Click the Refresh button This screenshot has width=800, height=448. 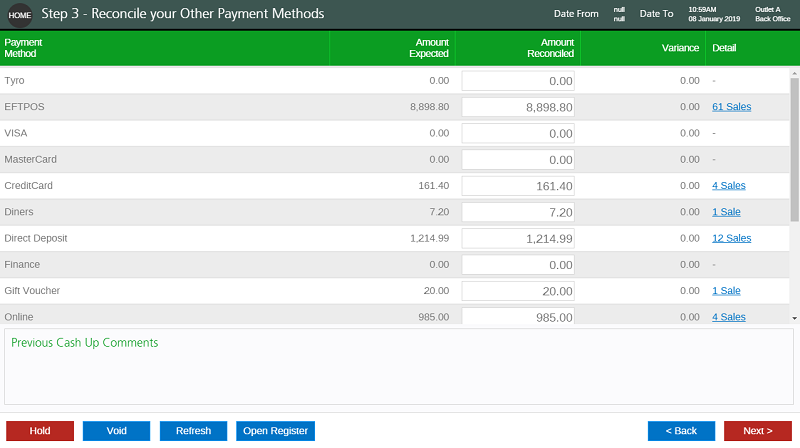click(193, 431)
